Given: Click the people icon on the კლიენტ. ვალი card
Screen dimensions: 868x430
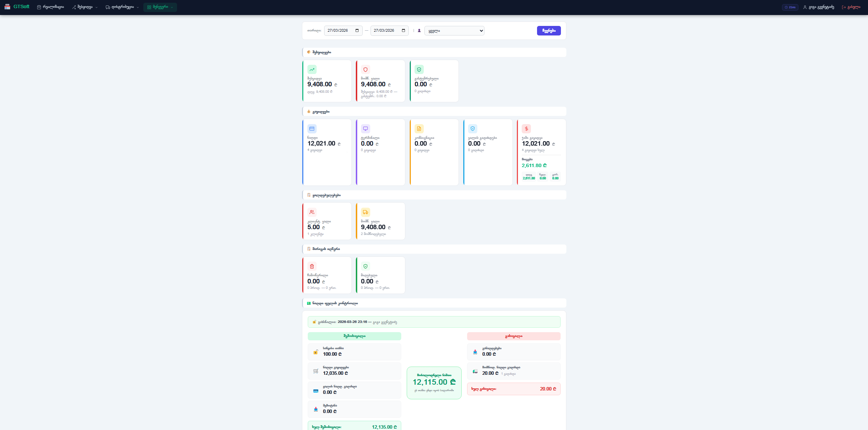Looking at the screenshot, I should coord(312,212).
